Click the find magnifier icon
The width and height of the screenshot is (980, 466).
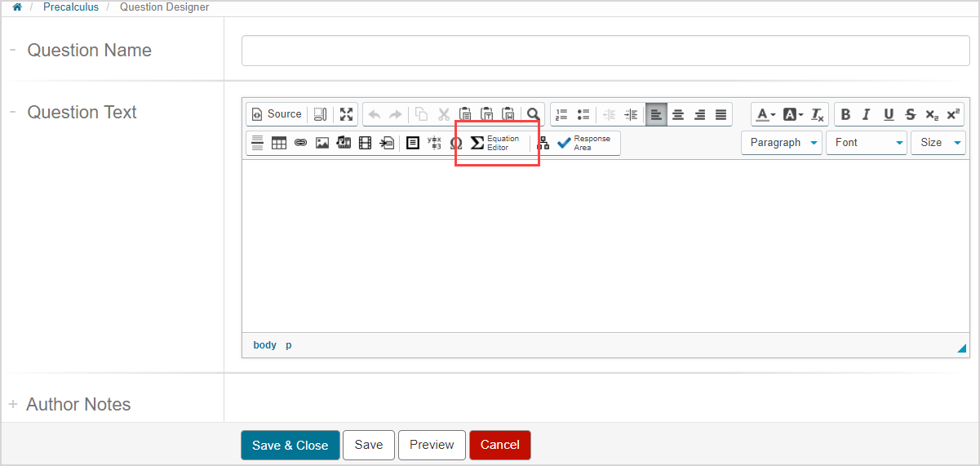point(533,114)
